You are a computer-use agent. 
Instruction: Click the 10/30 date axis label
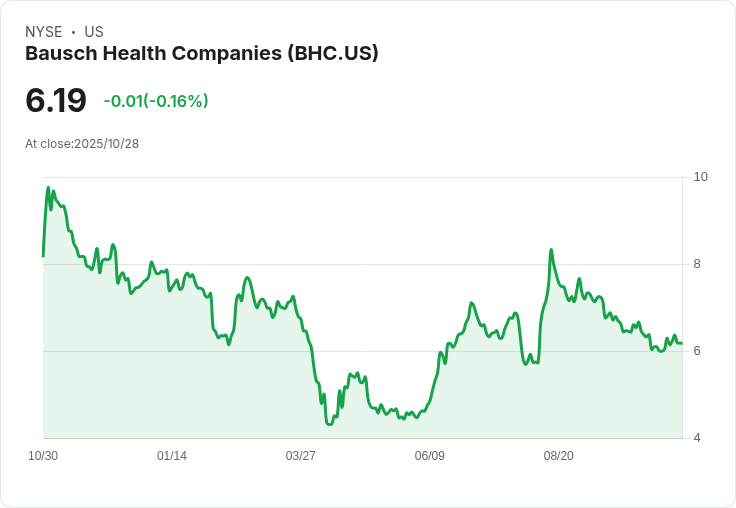click(x=43, y=456)
